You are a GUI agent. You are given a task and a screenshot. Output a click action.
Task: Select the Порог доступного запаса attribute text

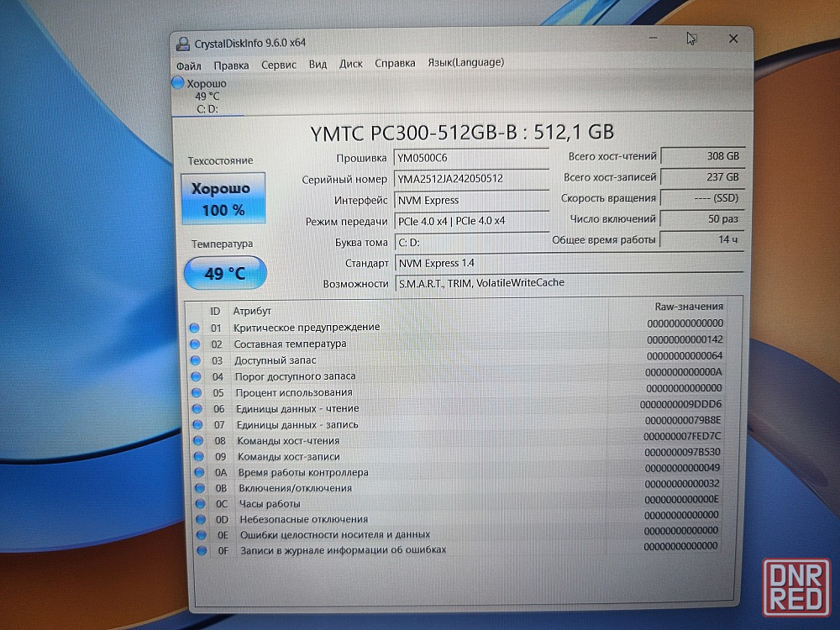(295, 376)
